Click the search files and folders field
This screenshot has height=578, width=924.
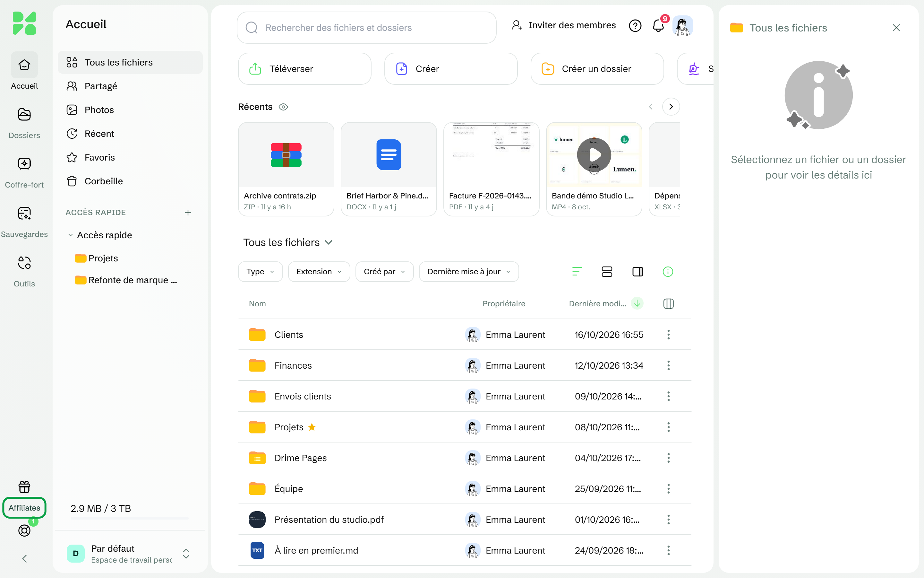pyautogui.click(x=366, y=28)
